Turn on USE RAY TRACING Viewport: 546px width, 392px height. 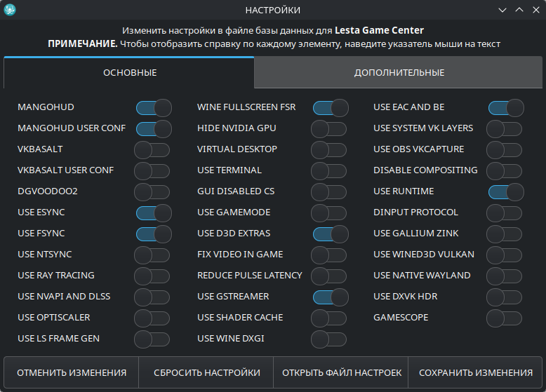point(152,276)
